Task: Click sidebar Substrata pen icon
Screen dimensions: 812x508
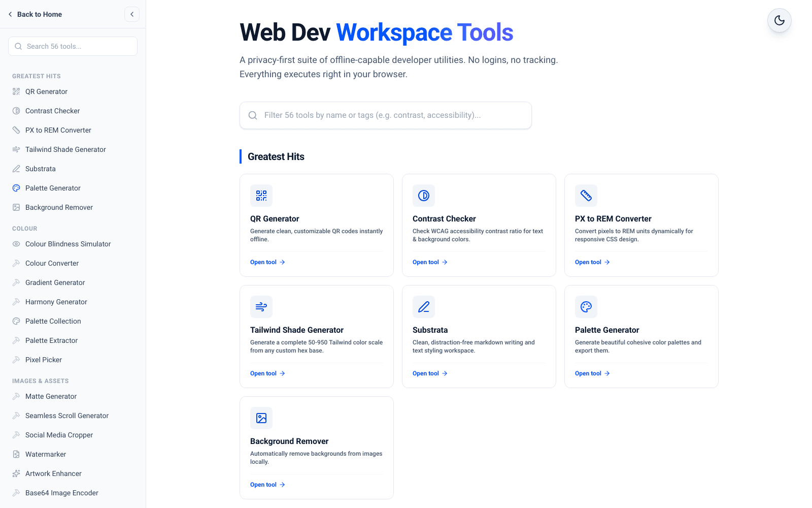Action: [x=16, y=169]
